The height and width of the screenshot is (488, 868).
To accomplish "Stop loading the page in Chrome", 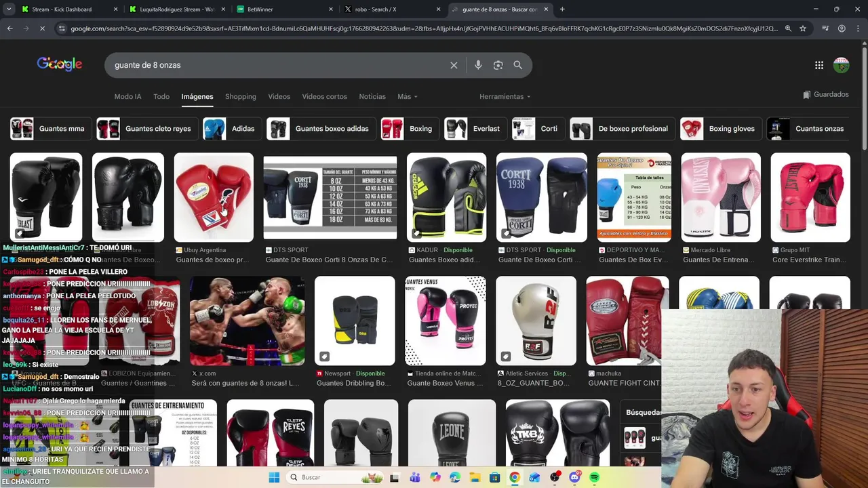I will [x=42, y=28].
